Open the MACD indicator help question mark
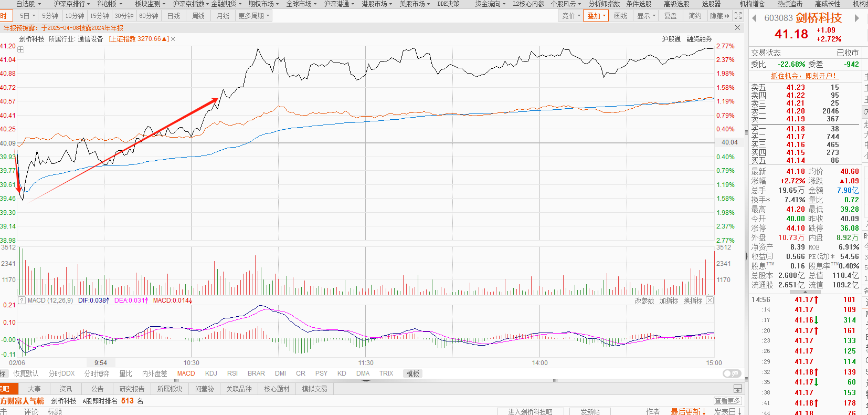This screenshot has width=868, height=415. tap(22, 300)
